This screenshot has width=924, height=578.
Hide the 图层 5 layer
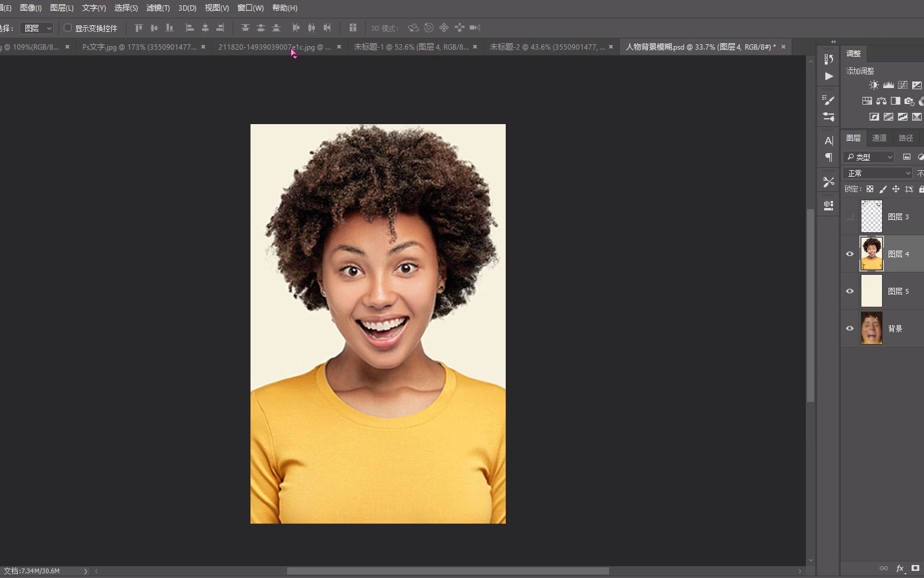tap(850, 291)
